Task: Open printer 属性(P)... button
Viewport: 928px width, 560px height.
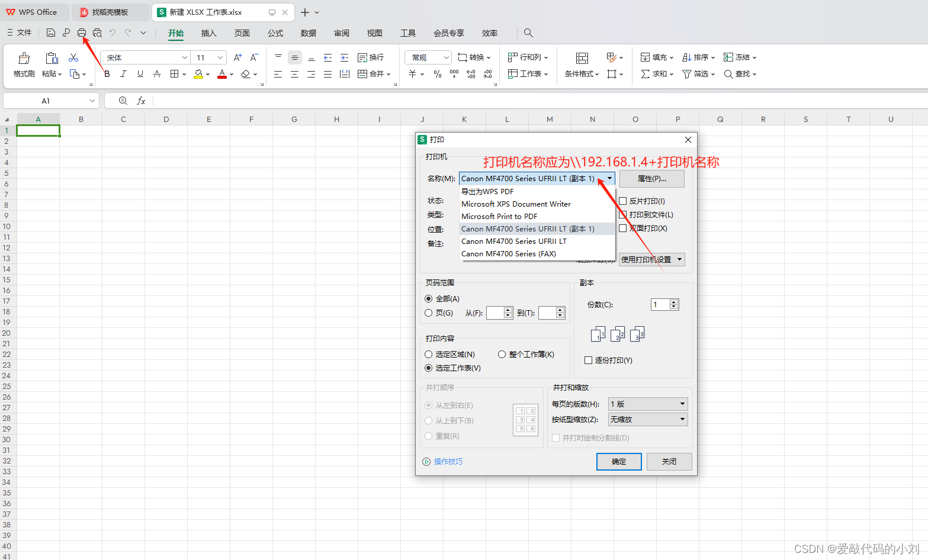Action: click(652, 178)
